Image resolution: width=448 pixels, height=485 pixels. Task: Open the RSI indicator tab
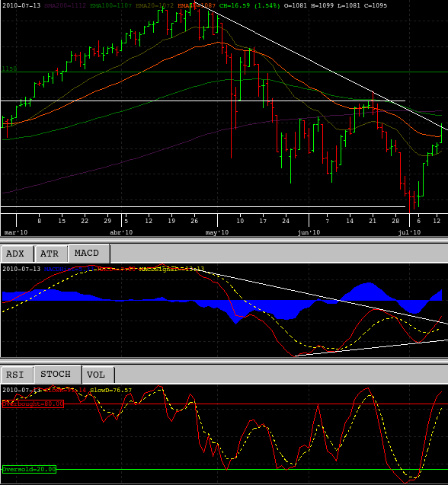click(17, 375)
